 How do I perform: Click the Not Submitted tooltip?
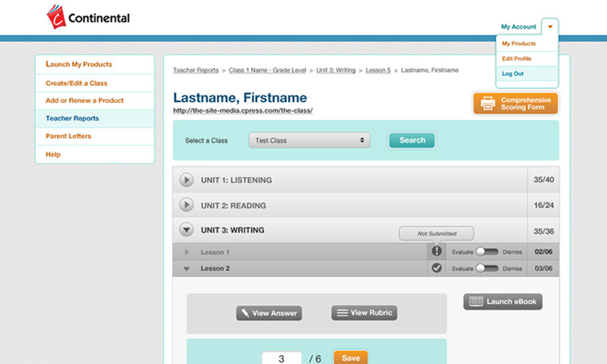point(437,233)
